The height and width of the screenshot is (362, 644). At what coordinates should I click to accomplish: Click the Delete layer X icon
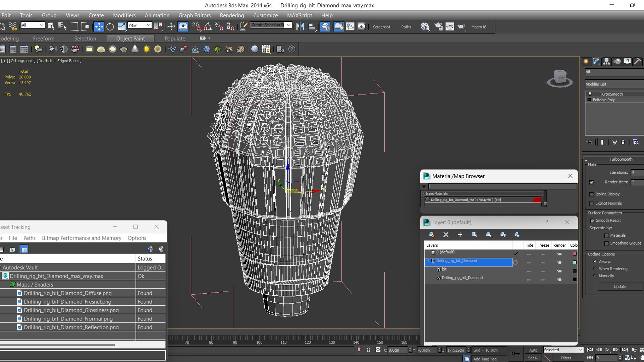click(x=446, y=235)
